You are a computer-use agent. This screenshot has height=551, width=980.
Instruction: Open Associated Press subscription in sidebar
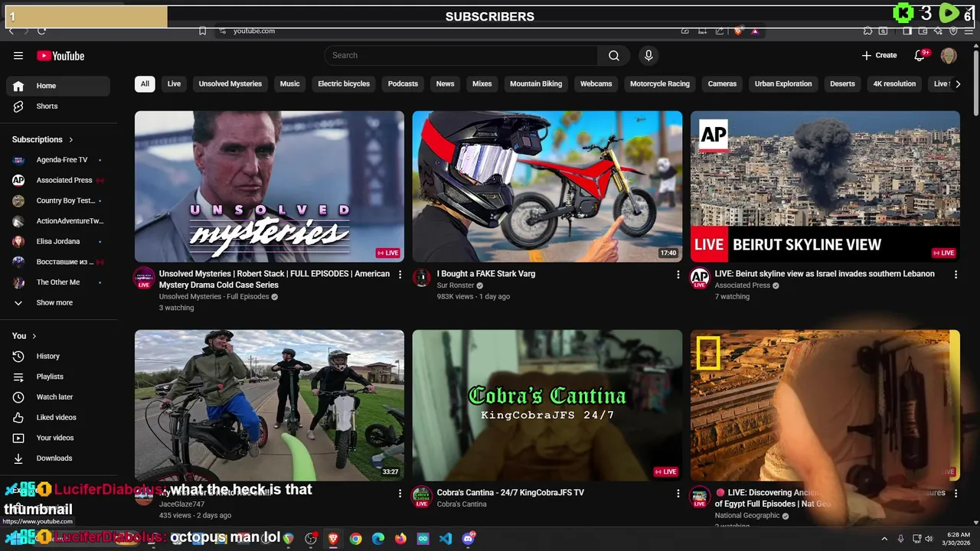point(58,181)
